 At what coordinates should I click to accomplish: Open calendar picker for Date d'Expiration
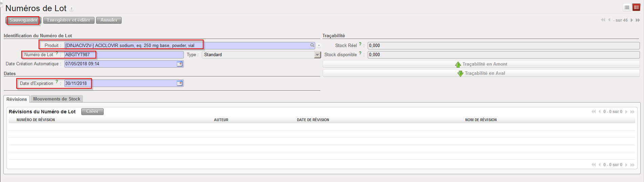(x=179, y=83)
